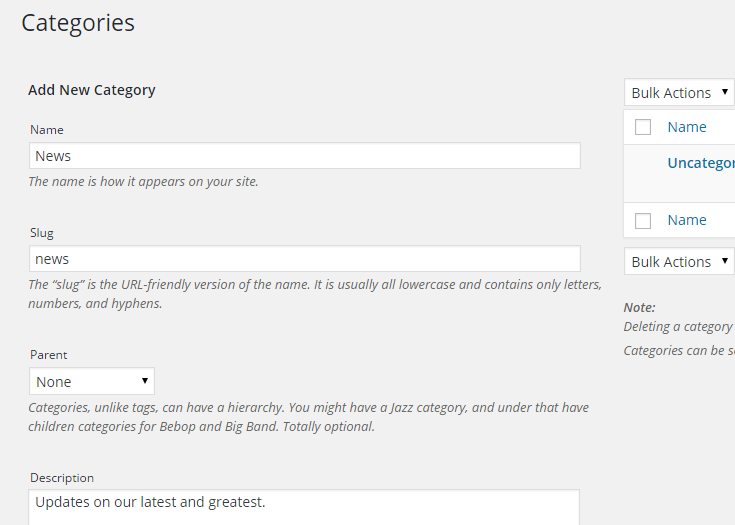
Task: Sort by the Name column header link
Action: point(687,127)
